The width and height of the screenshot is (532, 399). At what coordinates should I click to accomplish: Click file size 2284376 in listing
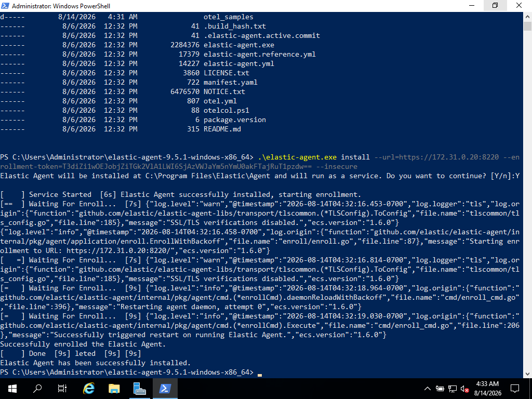pyautogui.click(x=185, y=45)
